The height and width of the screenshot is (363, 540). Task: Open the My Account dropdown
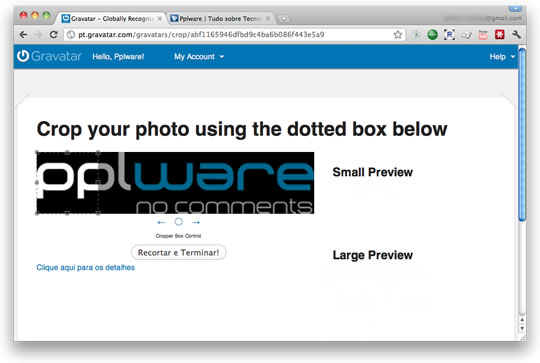click(x=199, y=56)
